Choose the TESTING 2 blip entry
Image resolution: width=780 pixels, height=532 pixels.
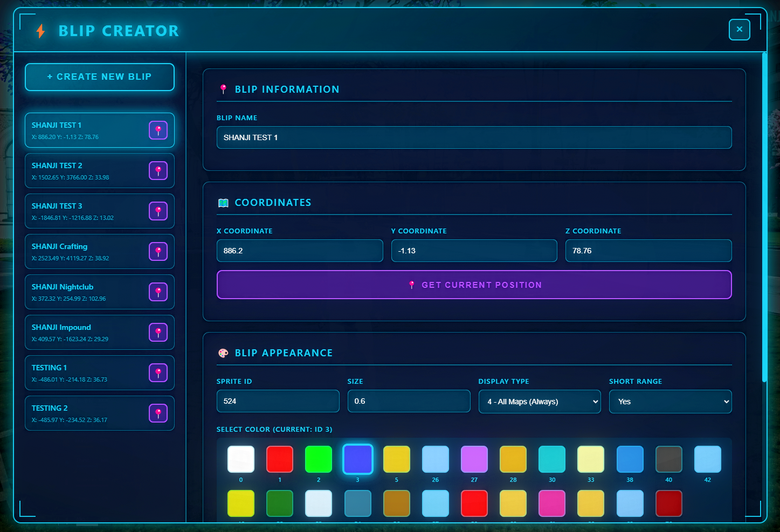click(100, 413)
